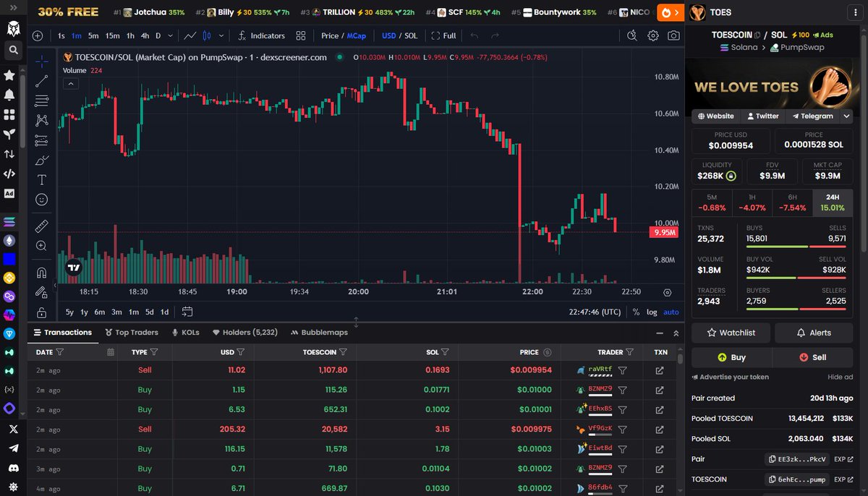Open the Telegram sidebar icon
The height and width of the screenshot is (496, 868).
tap(13, 448)
